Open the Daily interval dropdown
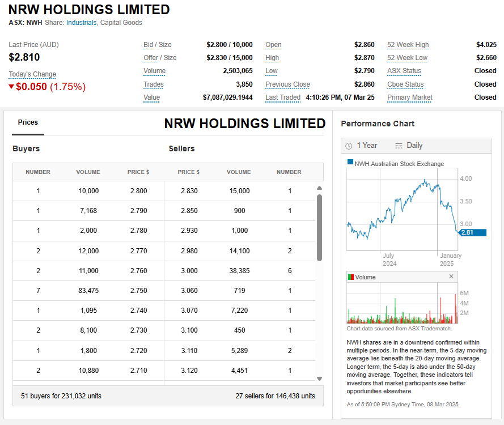This screenshot has height=425, width=504. pos(414,146)
